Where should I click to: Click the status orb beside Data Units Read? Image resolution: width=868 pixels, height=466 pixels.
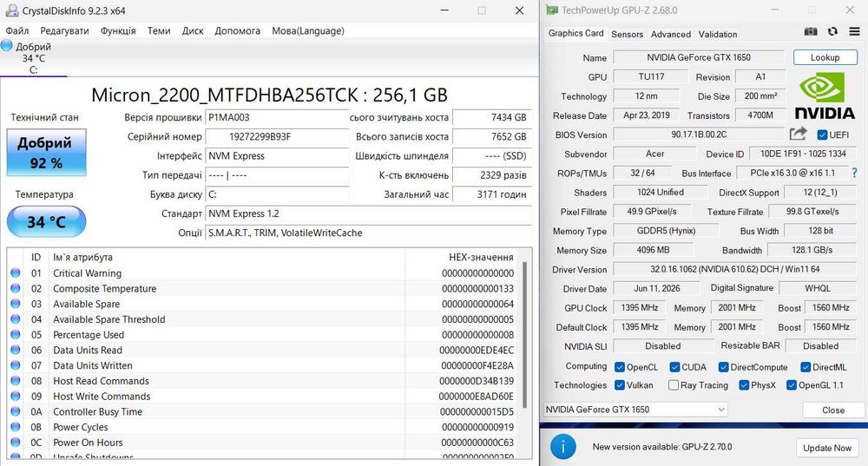pyautogui.click(x=16, y=350)
